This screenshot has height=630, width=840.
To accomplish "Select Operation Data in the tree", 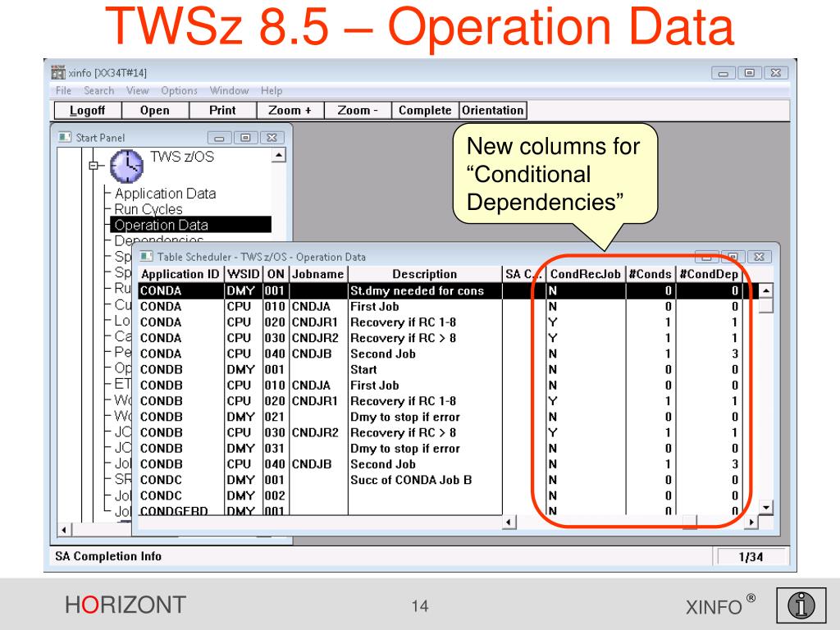I will point(191,225).
